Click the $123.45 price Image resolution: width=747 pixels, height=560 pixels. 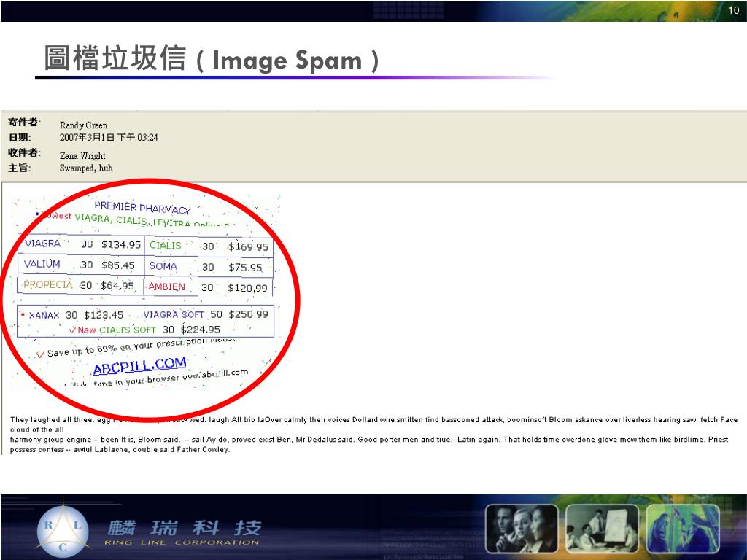pyautogui.click(x=104, y=315)
